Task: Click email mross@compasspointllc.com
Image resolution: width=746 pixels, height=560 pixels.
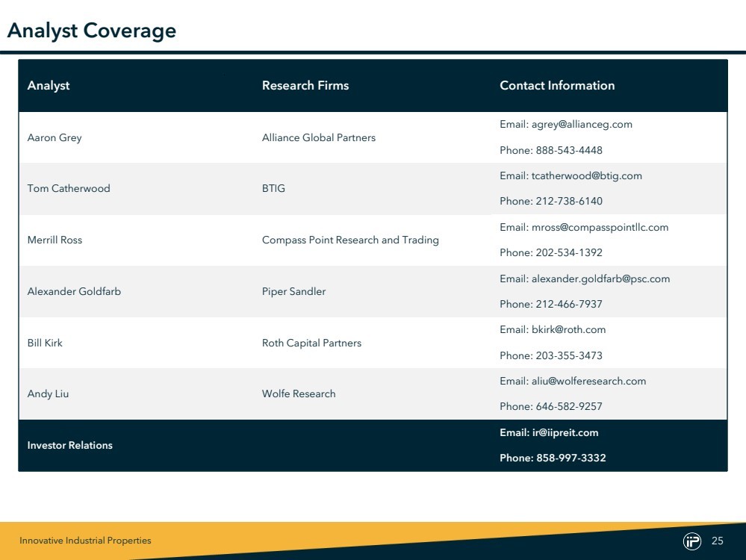Action: (x=600, y=228)
